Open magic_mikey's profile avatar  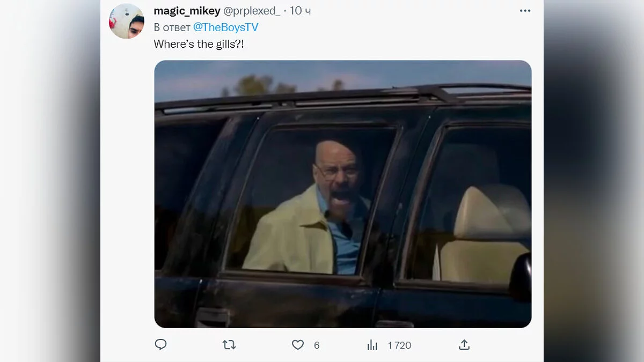pos(127,21)
